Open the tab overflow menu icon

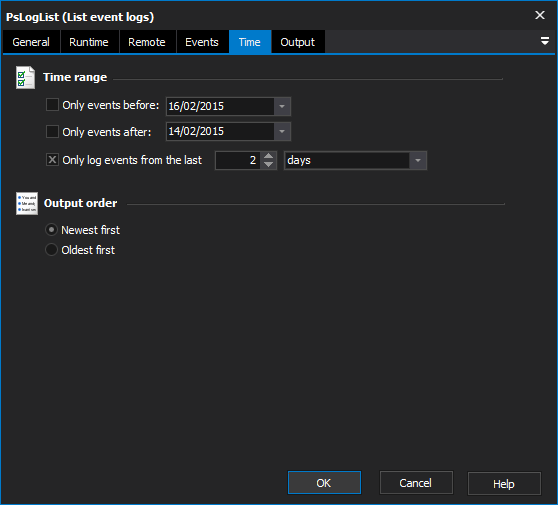point(544,41)
